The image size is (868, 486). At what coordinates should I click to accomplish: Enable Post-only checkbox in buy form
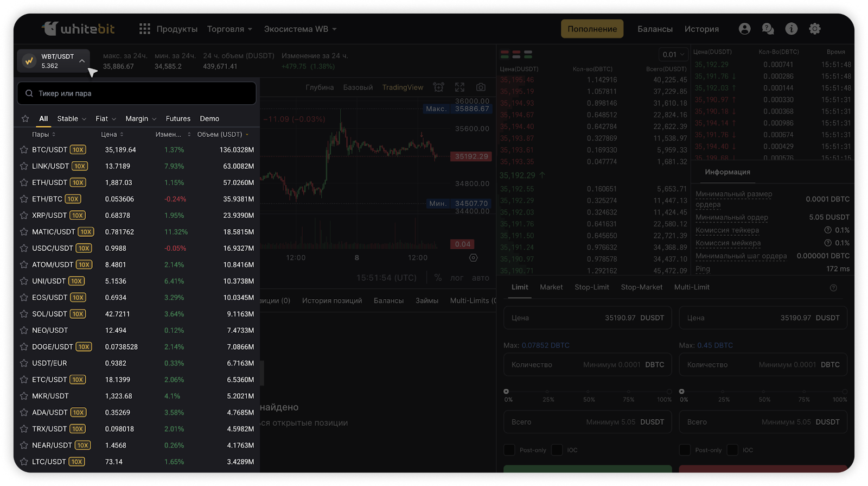tap(509, 450)
